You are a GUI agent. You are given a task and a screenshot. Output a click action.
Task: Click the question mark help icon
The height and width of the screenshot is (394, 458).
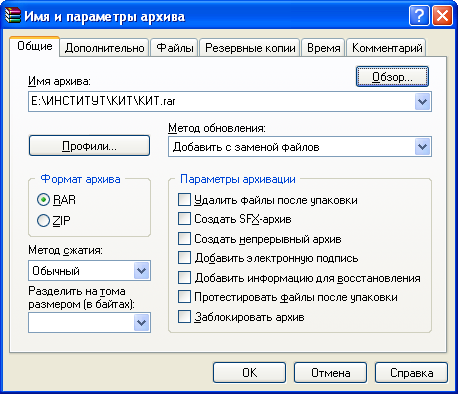pyautogui.click(x=419, y=15)
